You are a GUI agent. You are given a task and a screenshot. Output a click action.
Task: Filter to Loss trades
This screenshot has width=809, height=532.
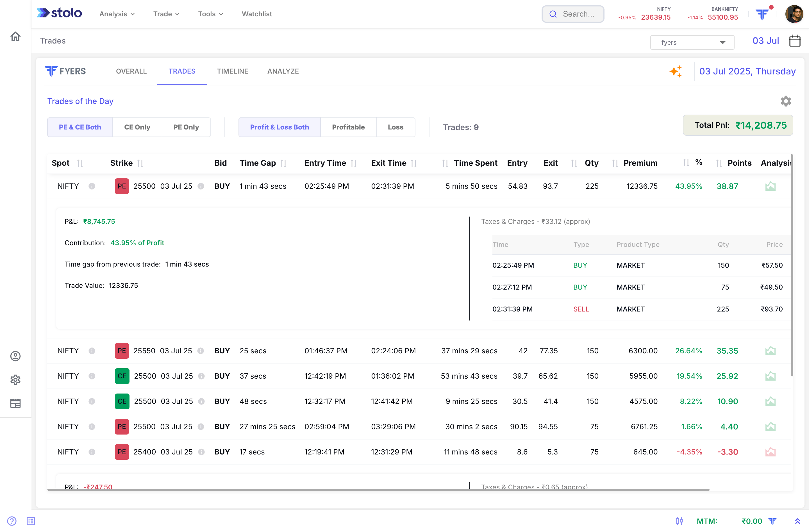click(395, 127)
